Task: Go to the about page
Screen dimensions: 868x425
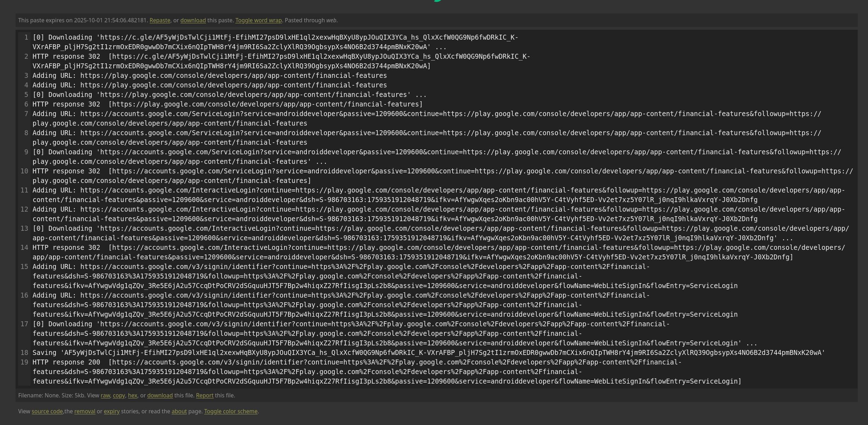Action: pos(179,412)
